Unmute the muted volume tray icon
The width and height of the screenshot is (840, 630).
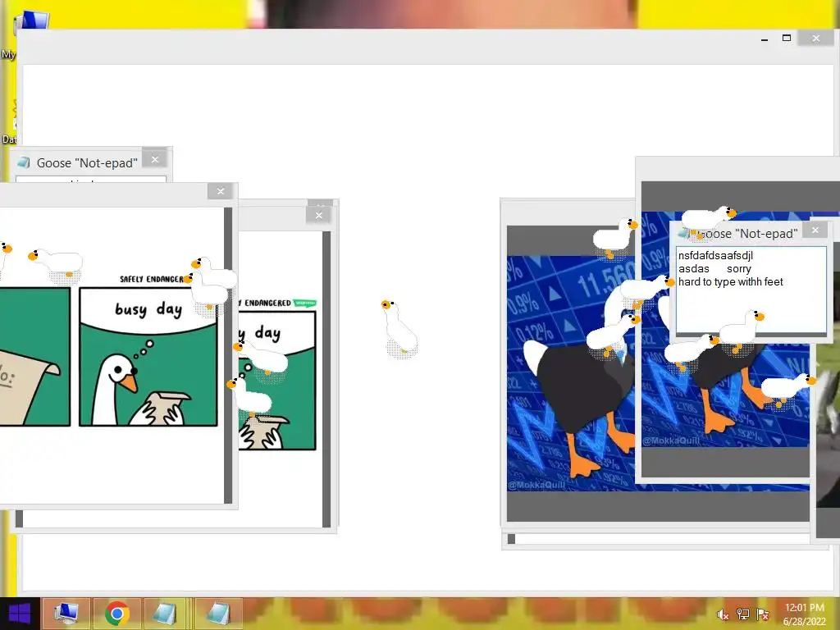(723, 614)
